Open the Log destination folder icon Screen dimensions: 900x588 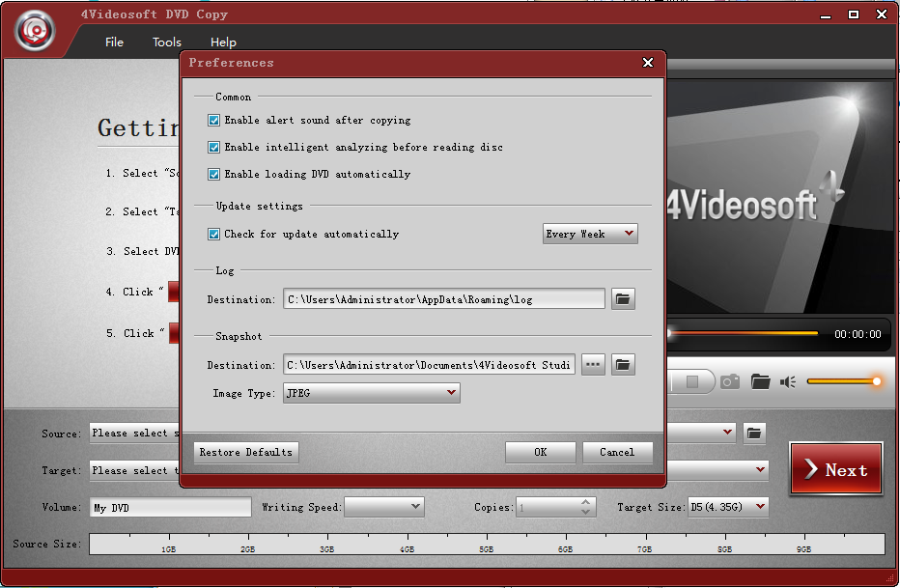click(623, 299)
